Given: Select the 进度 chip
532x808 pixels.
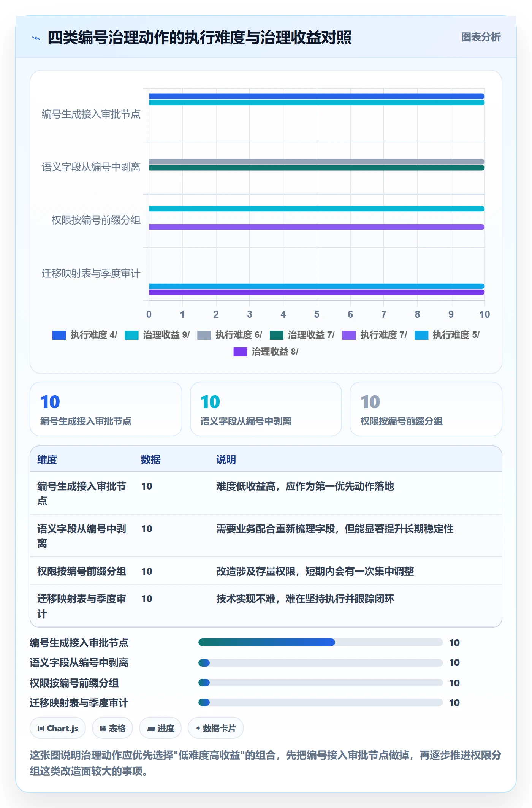Looking at the screenshot, I should [x=160, y=728].
